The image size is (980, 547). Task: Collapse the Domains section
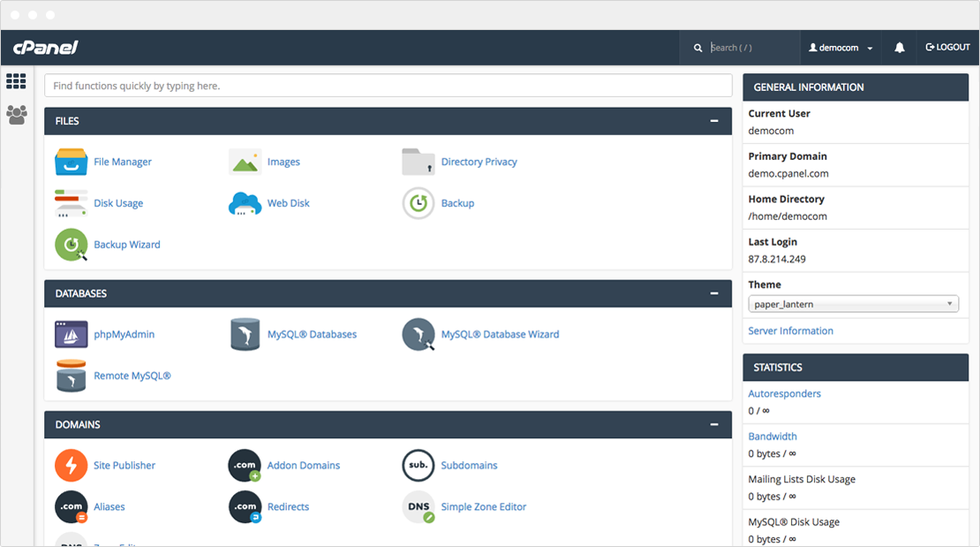[713, 424]
